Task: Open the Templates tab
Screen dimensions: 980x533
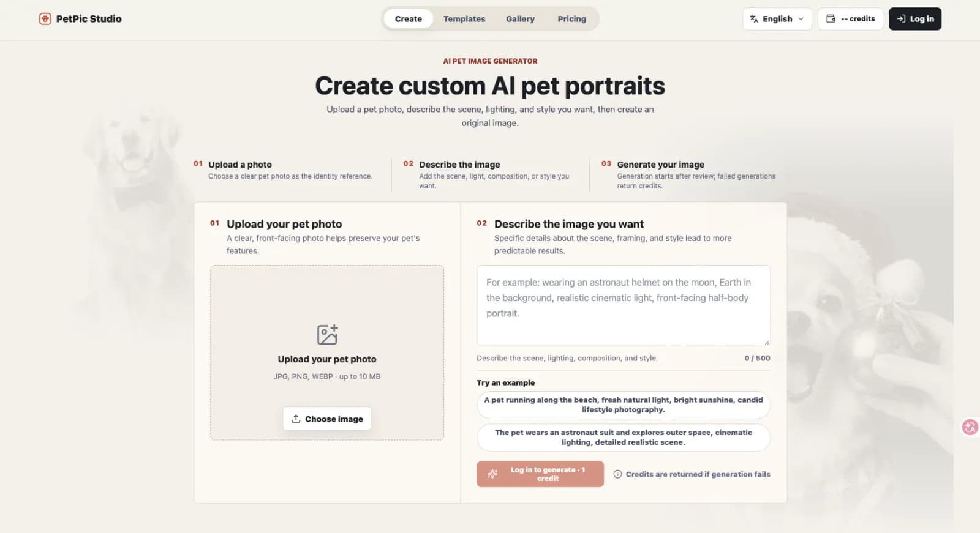Action: click(464, 19)
